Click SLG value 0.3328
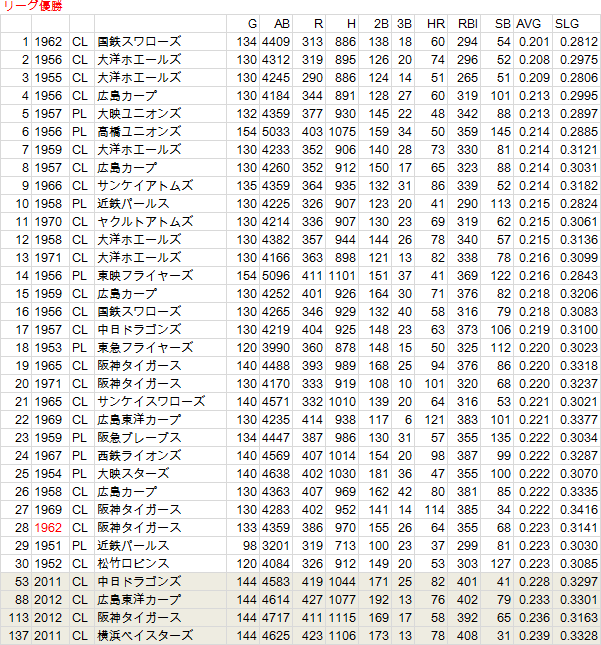601x645 pixels. (579, 636)
